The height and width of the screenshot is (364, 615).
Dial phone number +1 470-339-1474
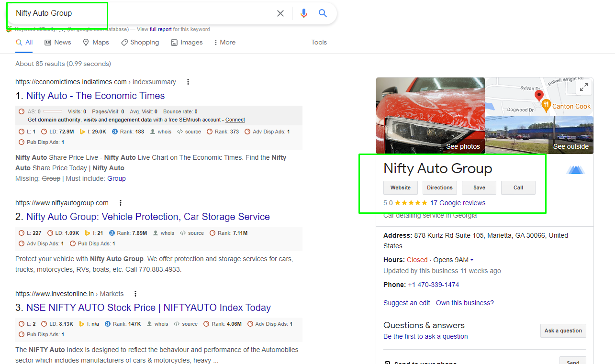tap(433, 285)
